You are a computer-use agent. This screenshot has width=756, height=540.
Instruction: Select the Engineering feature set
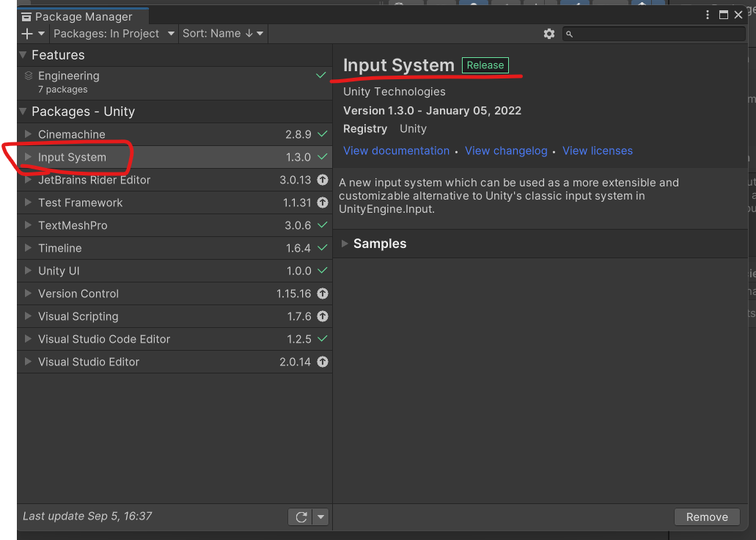175,82
